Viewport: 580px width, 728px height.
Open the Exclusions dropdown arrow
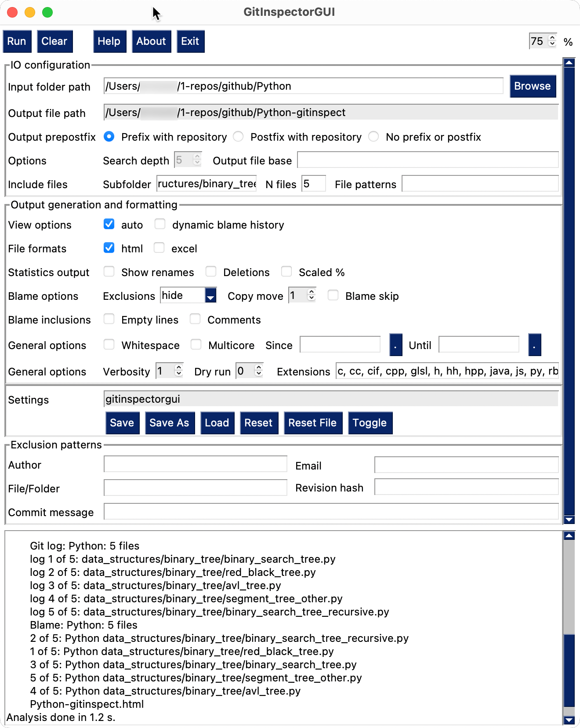coord(211,295)
